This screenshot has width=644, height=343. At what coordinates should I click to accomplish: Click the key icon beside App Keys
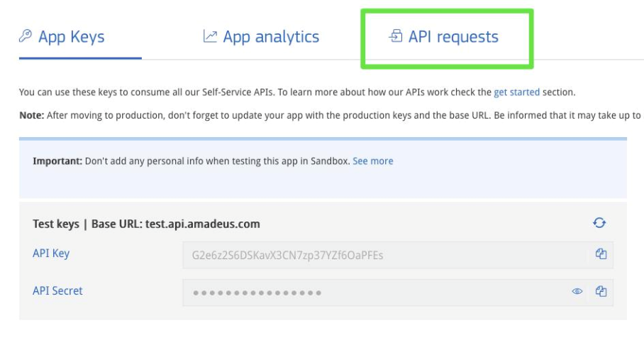coord(26,37)
